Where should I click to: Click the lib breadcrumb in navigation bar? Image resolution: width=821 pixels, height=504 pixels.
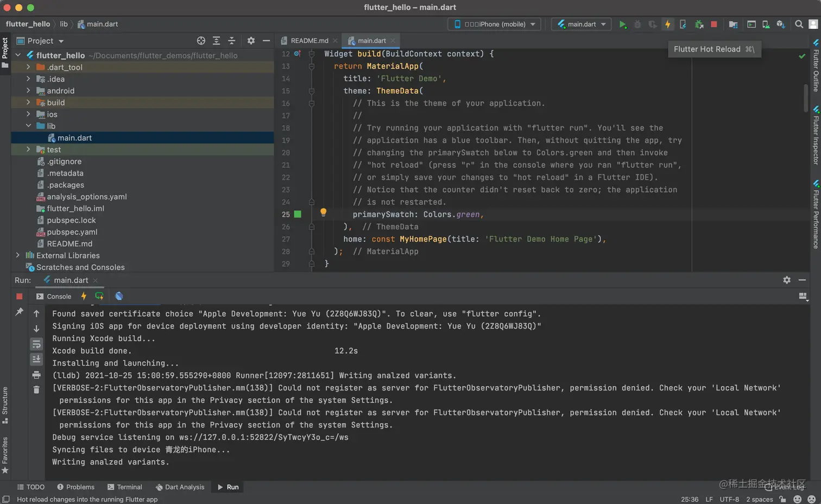point(64,24)
